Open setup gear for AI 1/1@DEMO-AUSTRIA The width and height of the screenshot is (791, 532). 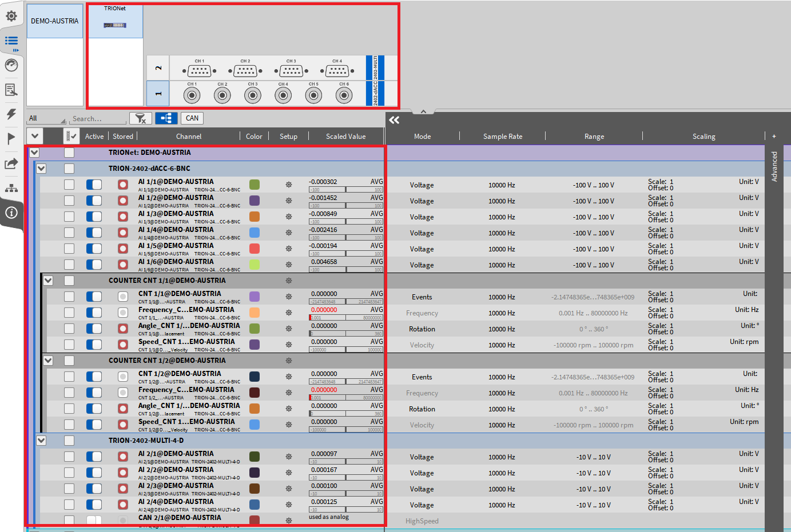coord(289,185)
